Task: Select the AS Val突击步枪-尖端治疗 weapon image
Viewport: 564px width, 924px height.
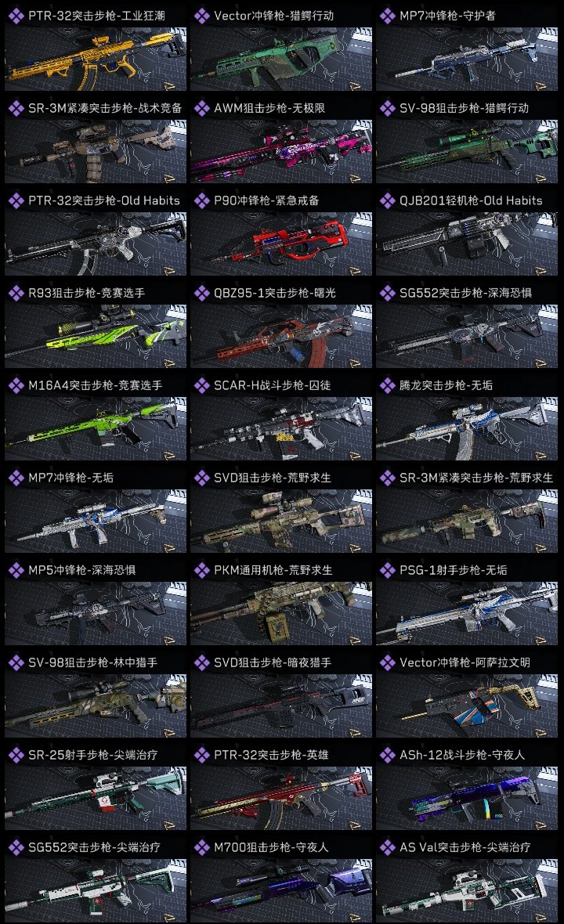Action: click(x=467, y=890)
